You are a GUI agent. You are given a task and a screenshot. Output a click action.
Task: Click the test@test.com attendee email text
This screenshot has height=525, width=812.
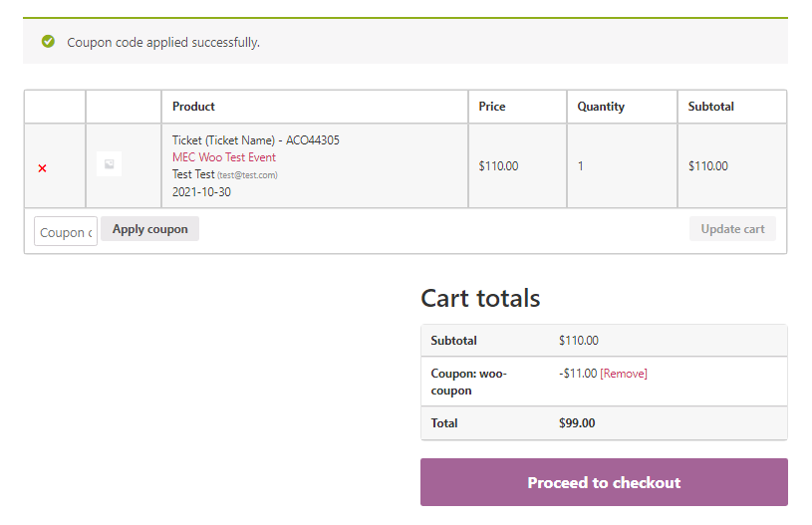pos(247,175)
